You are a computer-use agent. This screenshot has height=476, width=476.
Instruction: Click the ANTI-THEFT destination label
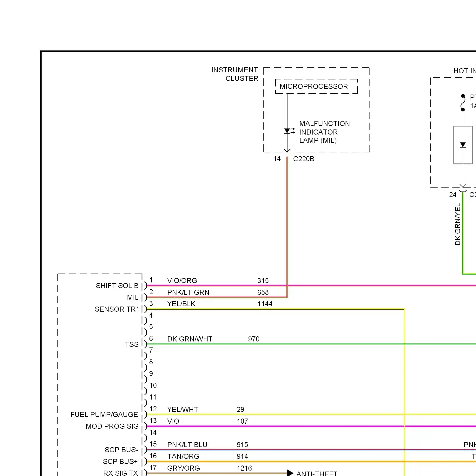click(x=317, y=473)
